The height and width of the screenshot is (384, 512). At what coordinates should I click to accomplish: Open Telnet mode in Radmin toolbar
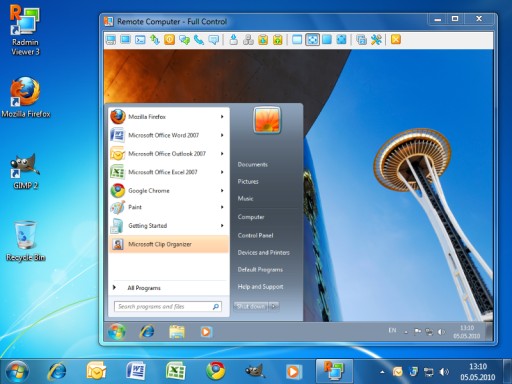140,40
